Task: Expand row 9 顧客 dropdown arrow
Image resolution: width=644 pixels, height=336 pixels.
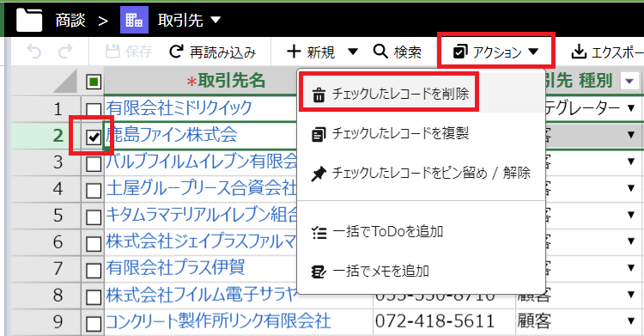Action: (631, 321)
